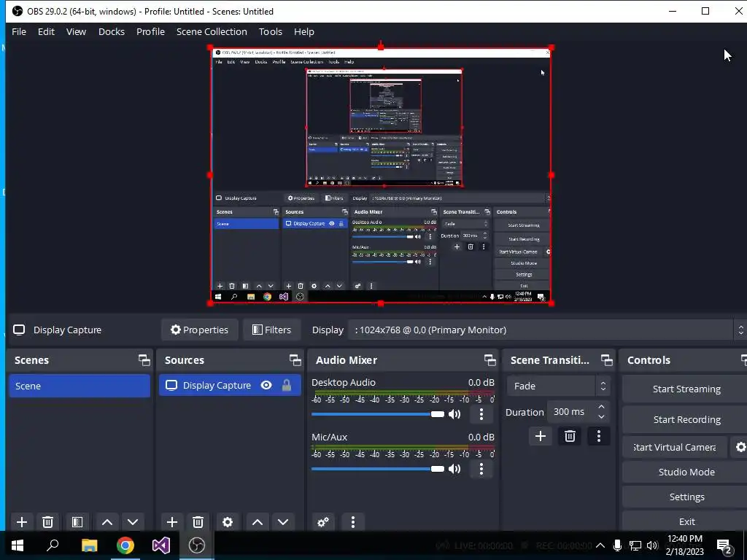Open Visual Studio from taskbar
Viewport: 747px width, 560px height.
pos(161,545)
